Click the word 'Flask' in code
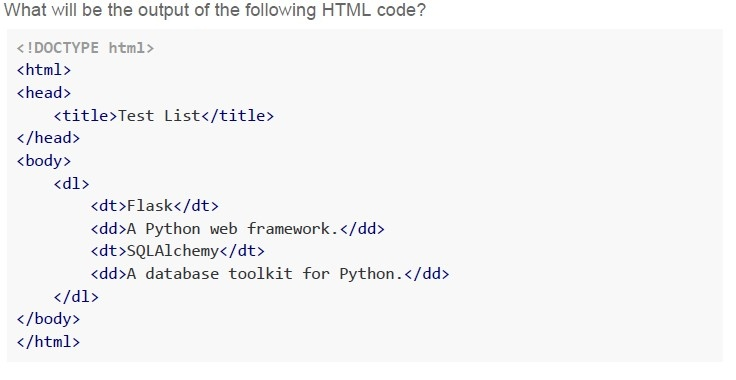 click(150, 206)
